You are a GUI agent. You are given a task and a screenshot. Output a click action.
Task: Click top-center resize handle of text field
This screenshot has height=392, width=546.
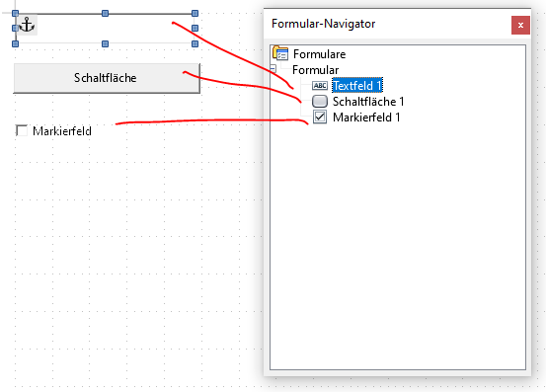pos(105,13)
